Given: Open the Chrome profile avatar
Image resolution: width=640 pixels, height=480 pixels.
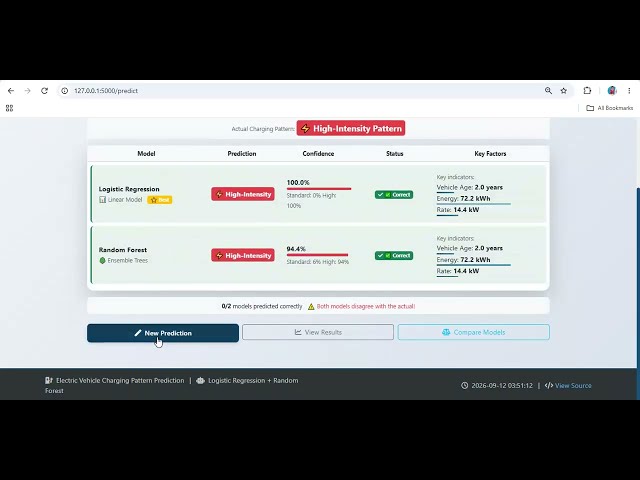Looking at the screenshot, I should click(x=611, y=91).
